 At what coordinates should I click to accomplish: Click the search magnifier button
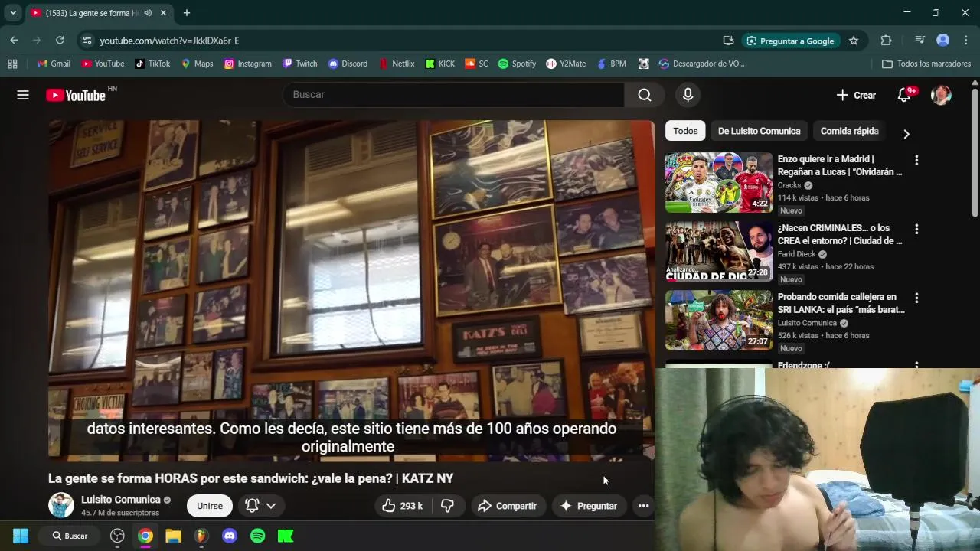coord(645,95)
